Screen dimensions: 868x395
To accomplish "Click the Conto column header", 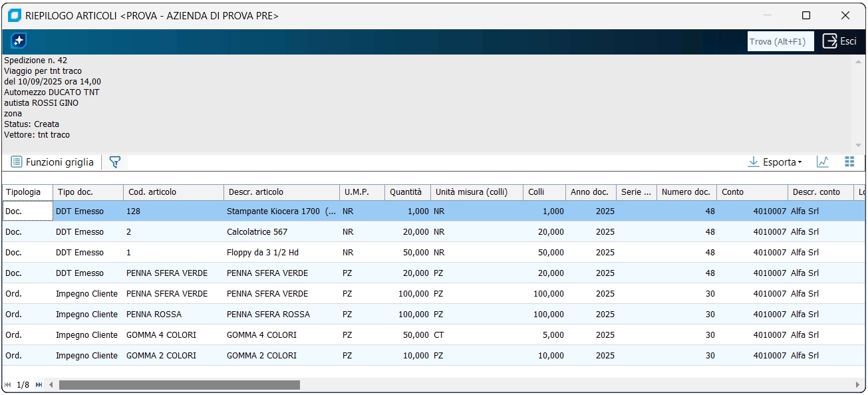I will [x=753, y=192].
